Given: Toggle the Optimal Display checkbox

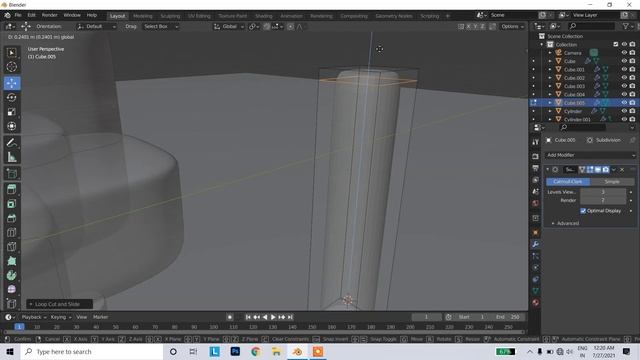Looking at the screenshot, I should click(583, 211).
